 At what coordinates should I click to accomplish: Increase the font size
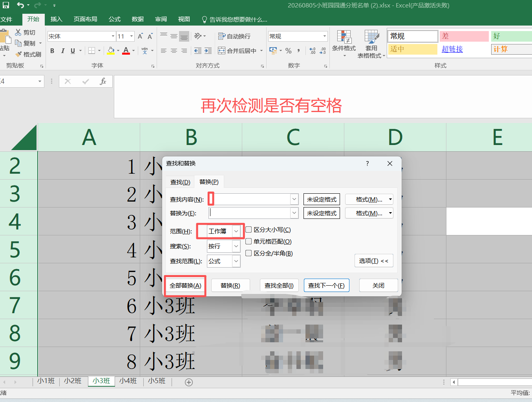(x=140, y=37)
